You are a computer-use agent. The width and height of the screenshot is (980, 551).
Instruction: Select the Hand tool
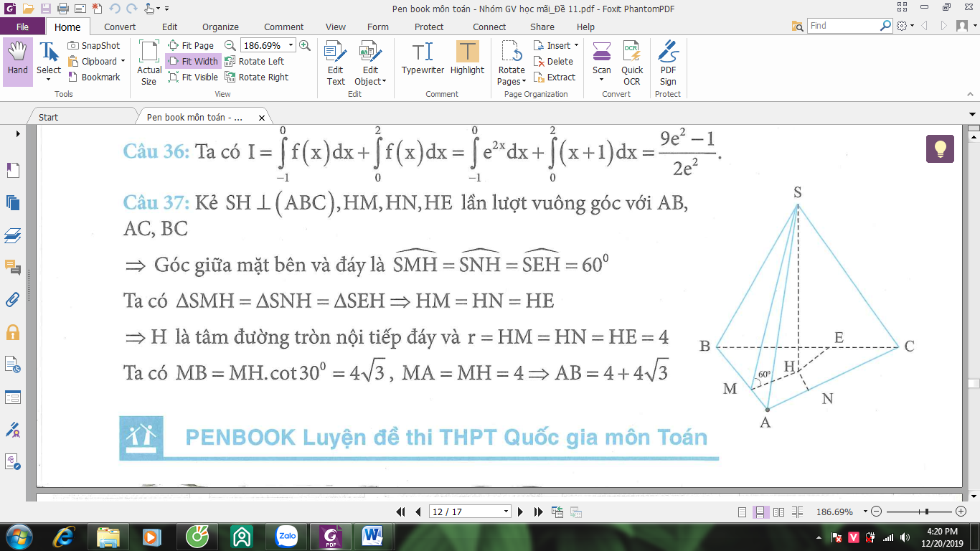point(18,62)
